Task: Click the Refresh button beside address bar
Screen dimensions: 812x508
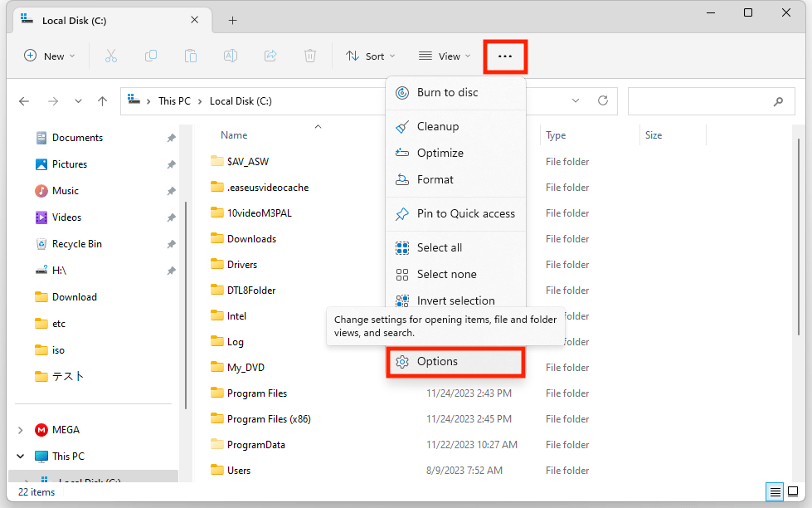Action: (603, 101)
